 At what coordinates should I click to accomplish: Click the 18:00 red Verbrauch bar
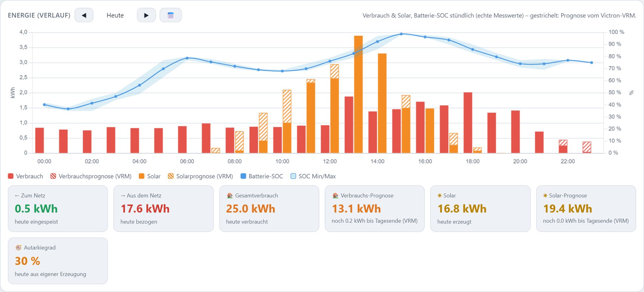[x=468, y=123]
